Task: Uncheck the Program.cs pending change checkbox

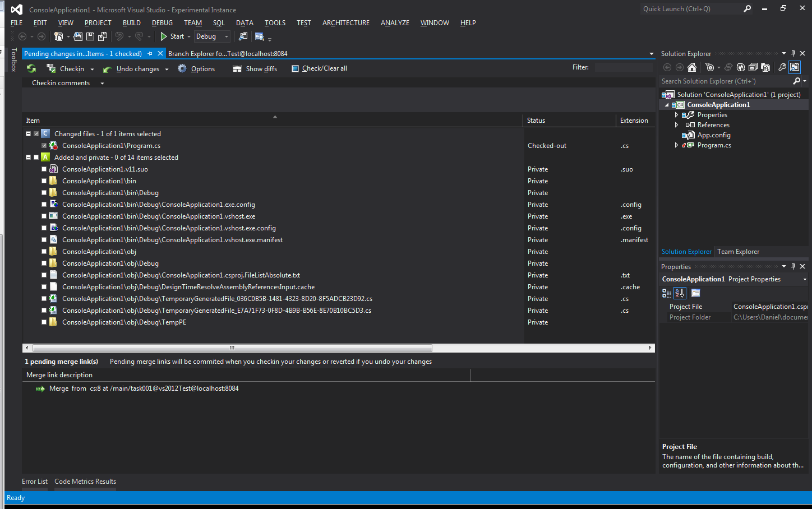Action: [x=44, y=145]
